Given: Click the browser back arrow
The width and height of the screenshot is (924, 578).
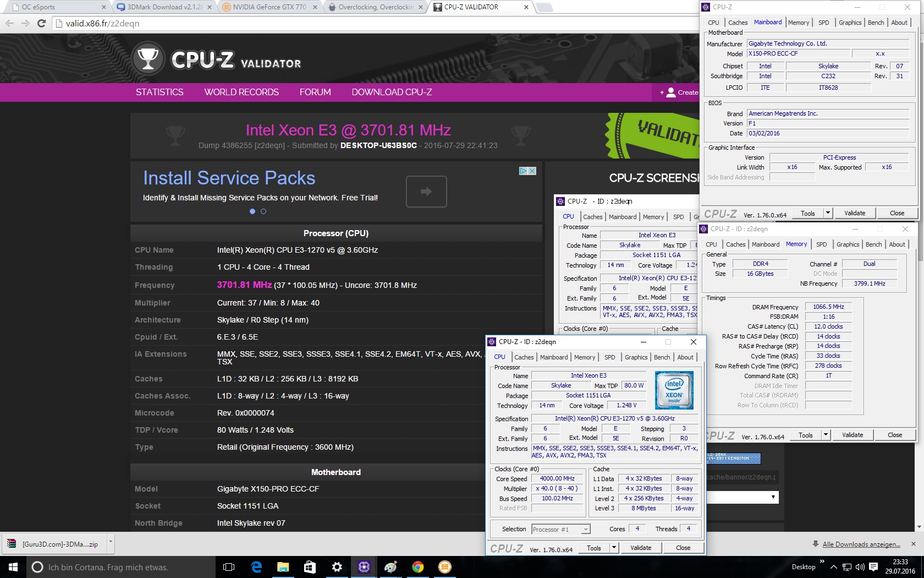Looking at the screenshot, I should tap(9, 23).
